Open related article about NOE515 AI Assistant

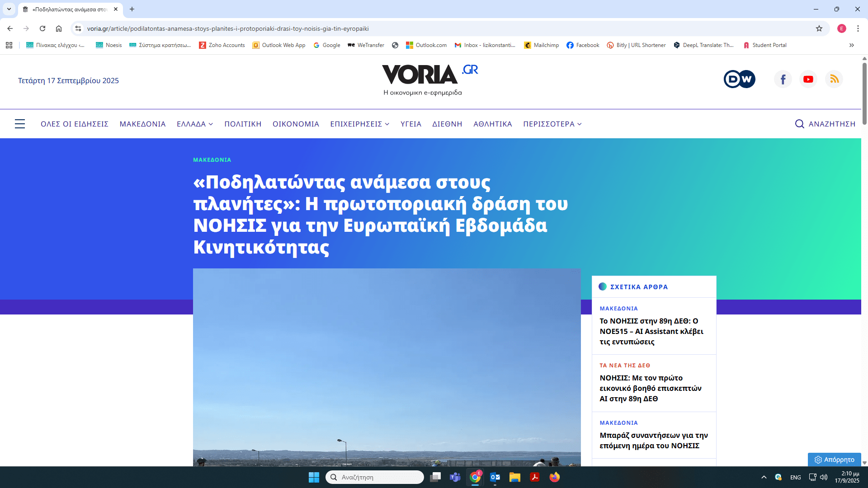click(x=651, y=331)
